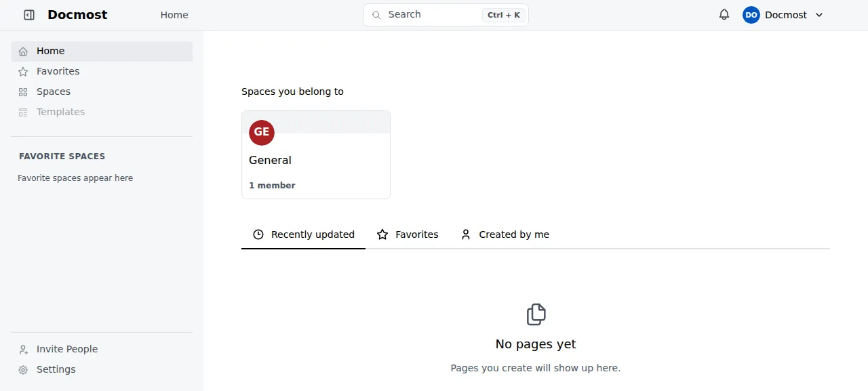
Task: Click the Favorites star icon in sidebar
Action: click(23, 72)
